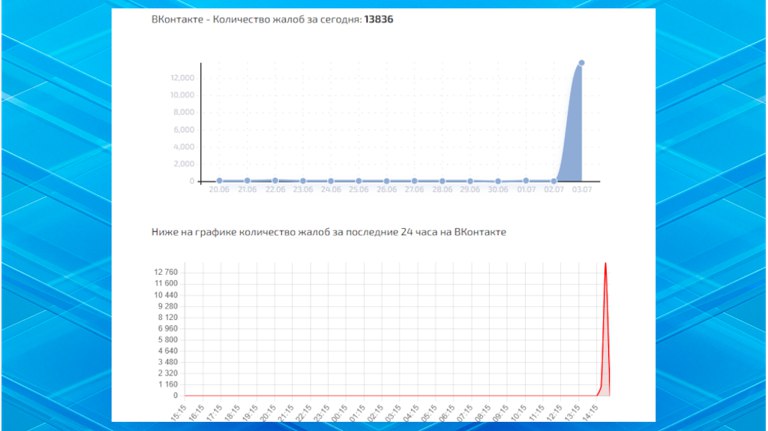Click the 00:15 time label on hourly axis
Screen dimensions: 768x431
coord(340,412)
